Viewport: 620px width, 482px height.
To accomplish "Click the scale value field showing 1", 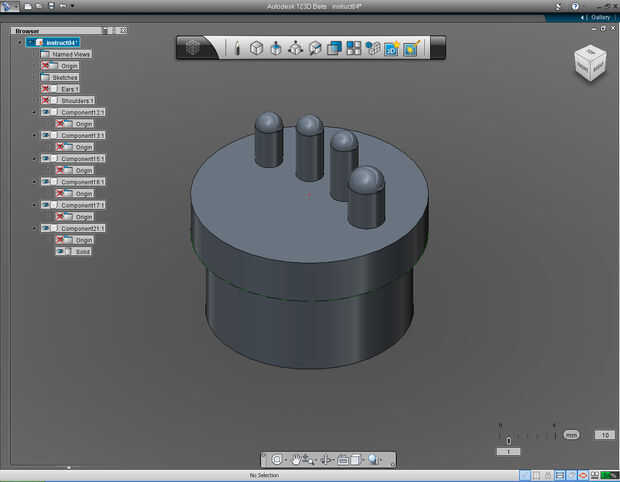I will pyautogui.click(x=508, y=452).
